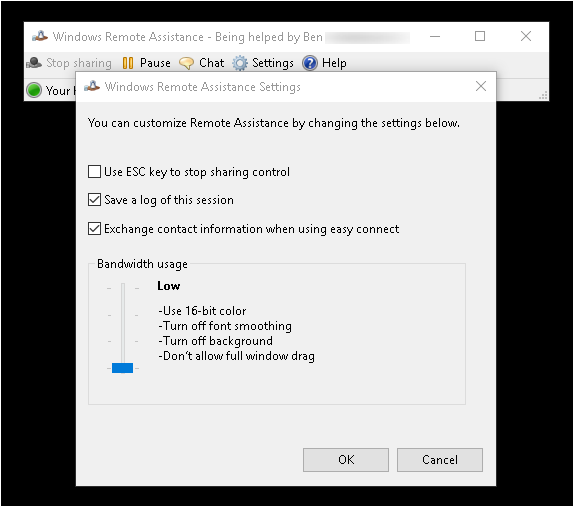The image size is (575, 508).
Task: Click the '-Use 16-bit color' text
Action: click(202, 311)
